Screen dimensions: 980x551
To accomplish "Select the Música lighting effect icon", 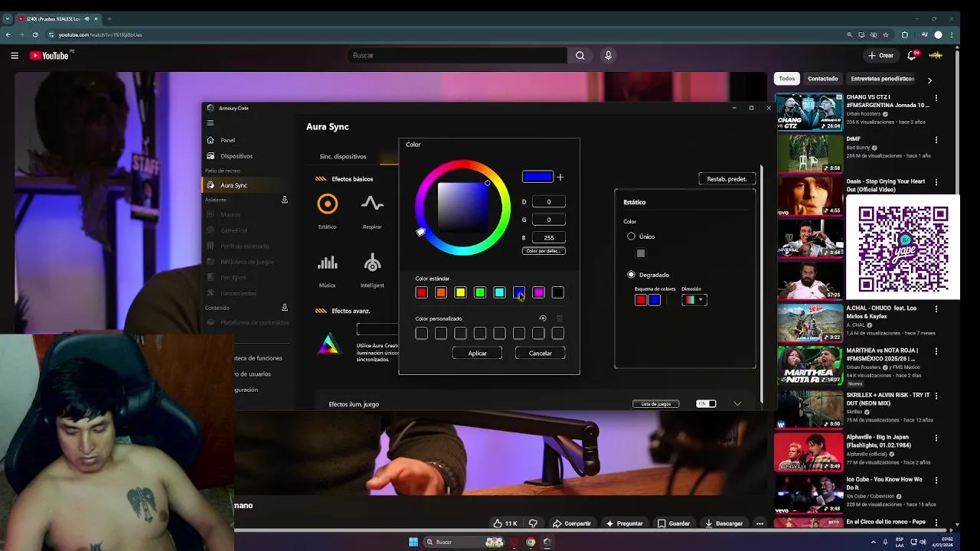I will tap(328, 263).
